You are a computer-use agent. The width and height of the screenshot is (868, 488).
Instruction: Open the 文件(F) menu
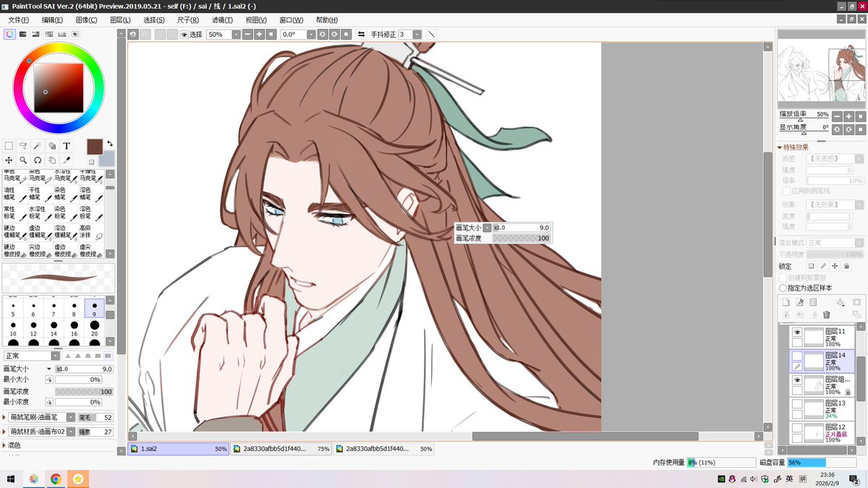coord(19,20)
